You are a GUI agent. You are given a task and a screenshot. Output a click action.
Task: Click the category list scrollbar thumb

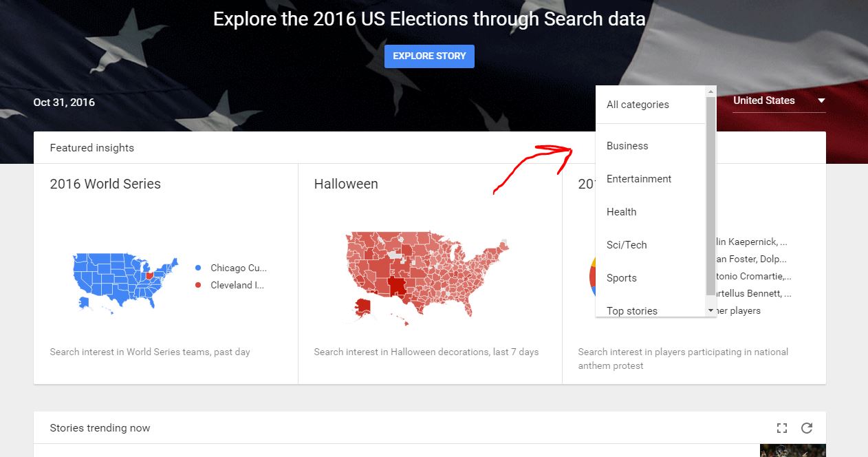[x=711, y=195]
